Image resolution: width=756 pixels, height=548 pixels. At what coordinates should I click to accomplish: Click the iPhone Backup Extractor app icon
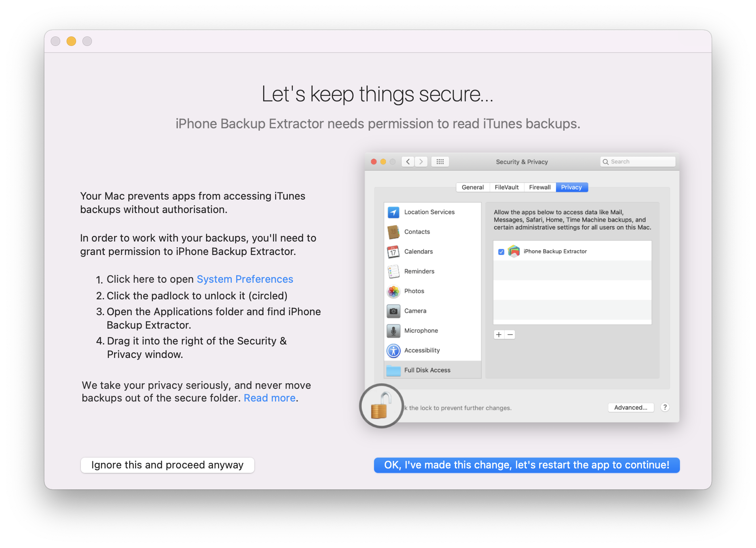pyautogui.click(x=514, y=251)
